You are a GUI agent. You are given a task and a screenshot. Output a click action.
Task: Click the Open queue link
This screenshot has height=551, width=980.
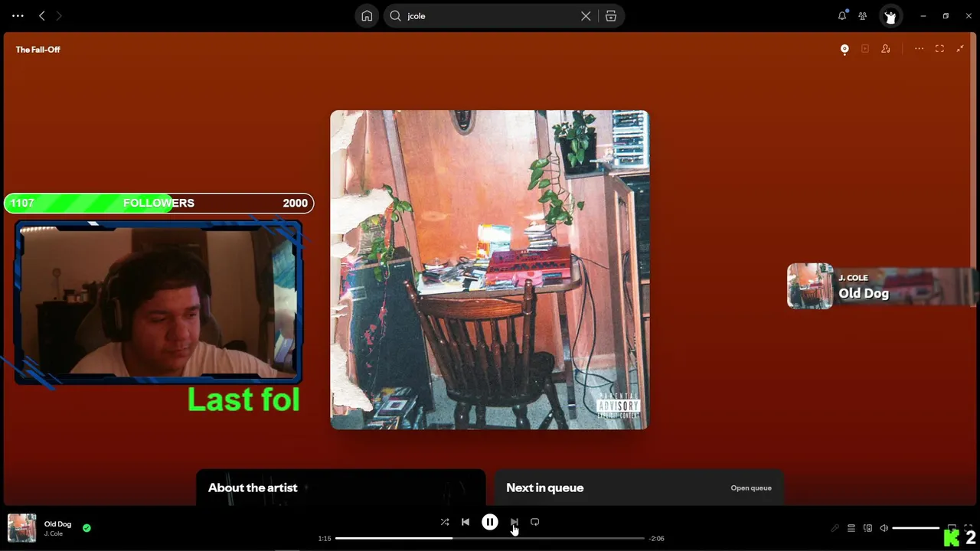click(x=751, y=487)
